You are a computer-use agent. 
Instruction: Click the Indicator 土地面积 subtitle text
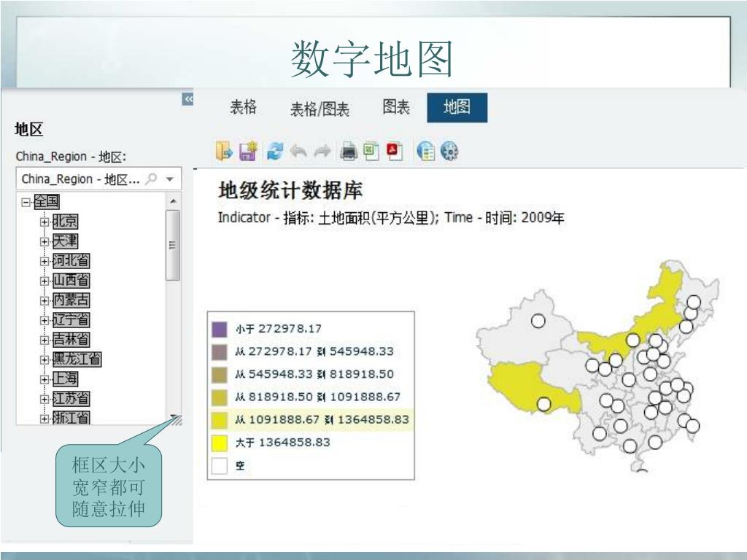[x=391, y=217]
